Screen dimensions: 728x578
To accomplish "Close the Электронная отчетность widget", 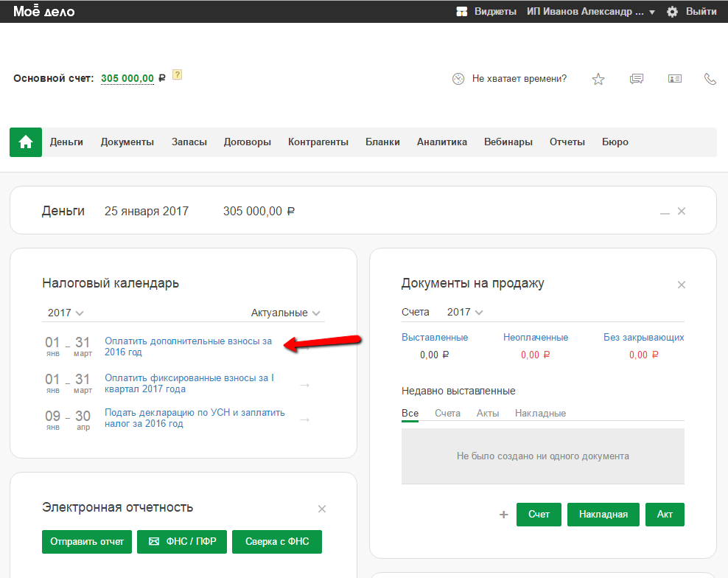I will [x=322, y=509].
